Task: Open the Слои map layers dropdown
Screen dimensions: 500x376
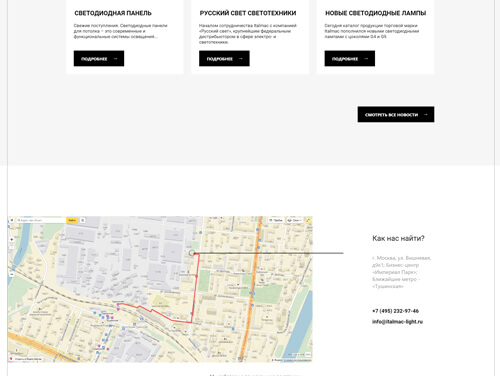Action: click(295, 220)
